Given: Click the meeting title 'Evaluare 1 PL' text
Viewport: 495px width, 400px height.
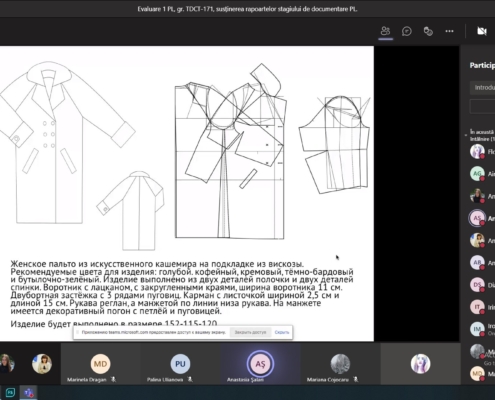Looking at the screenshot, I should [x=247, y=9].
